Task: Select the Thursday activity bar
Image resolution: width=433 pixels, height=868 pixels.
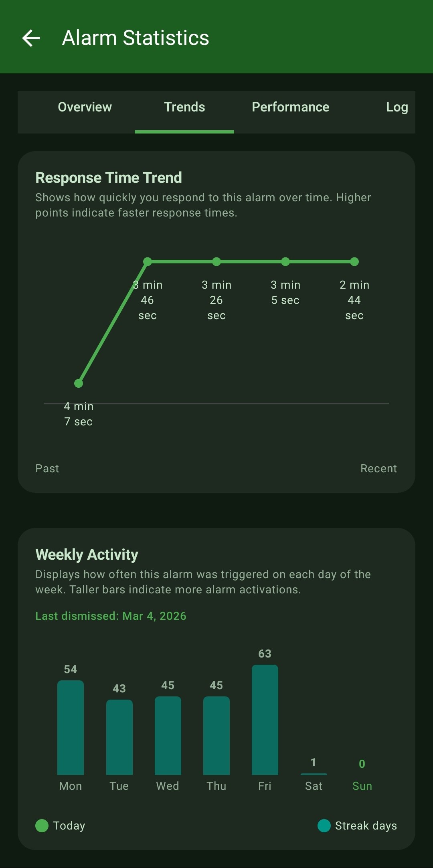Action: tap(216, 736)
